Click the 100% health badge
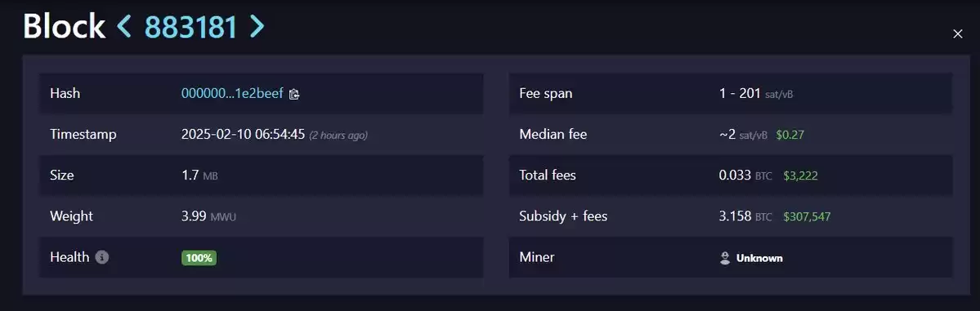Screen dimensions: 980x311 click(199, 257)
